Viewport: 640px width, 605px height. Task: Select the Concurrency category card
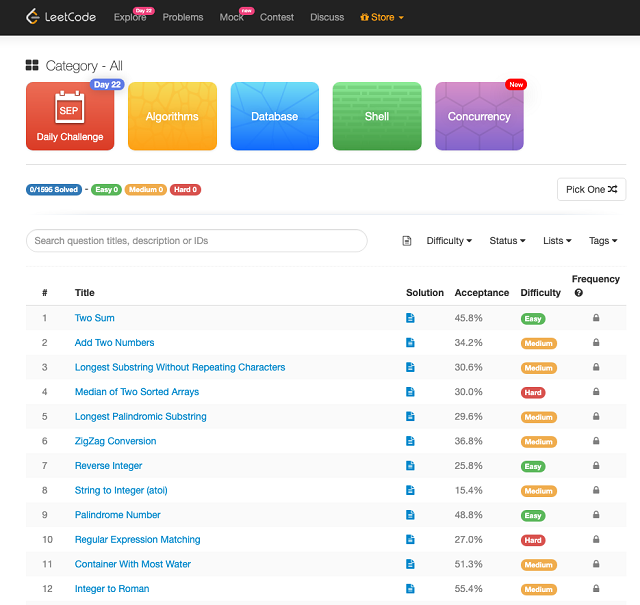[x=479, y=116]
